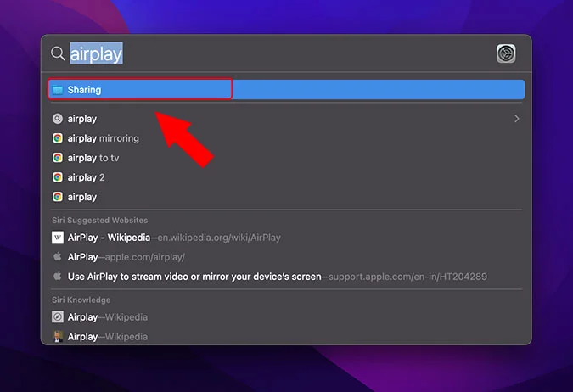Open Use AirPlay to stream video link

(x=194, y=277)
